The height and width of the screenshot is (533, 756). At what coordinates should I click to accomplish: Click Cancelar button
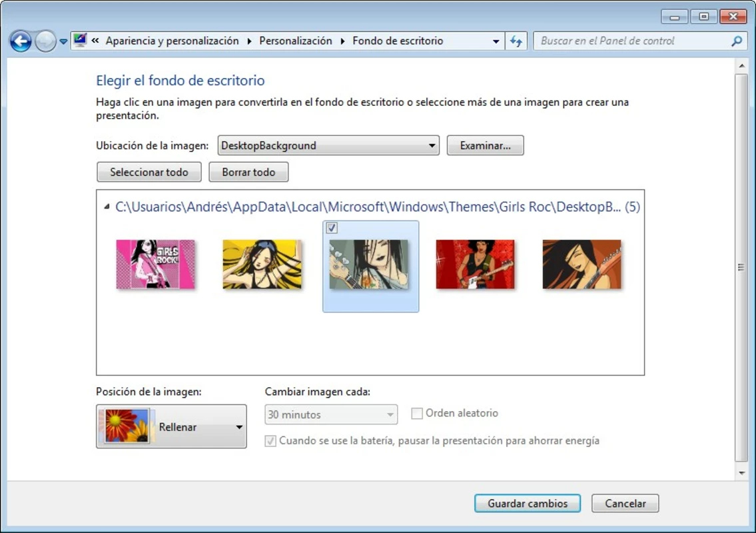tap(625, 503)
